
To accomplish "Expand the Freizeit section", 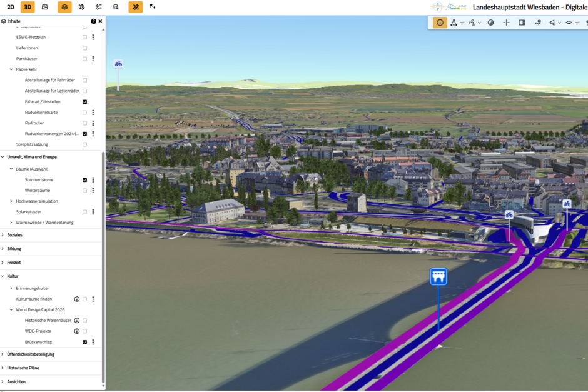I will click(3, 263).
